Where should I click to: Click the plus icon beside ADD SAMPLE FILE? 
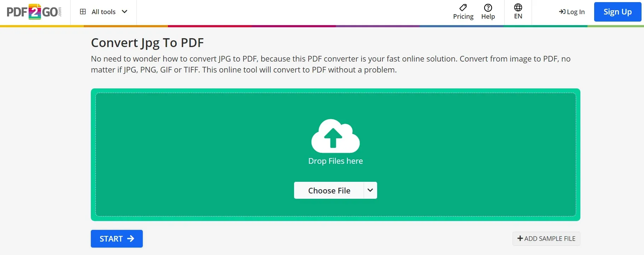pos(520,238)
